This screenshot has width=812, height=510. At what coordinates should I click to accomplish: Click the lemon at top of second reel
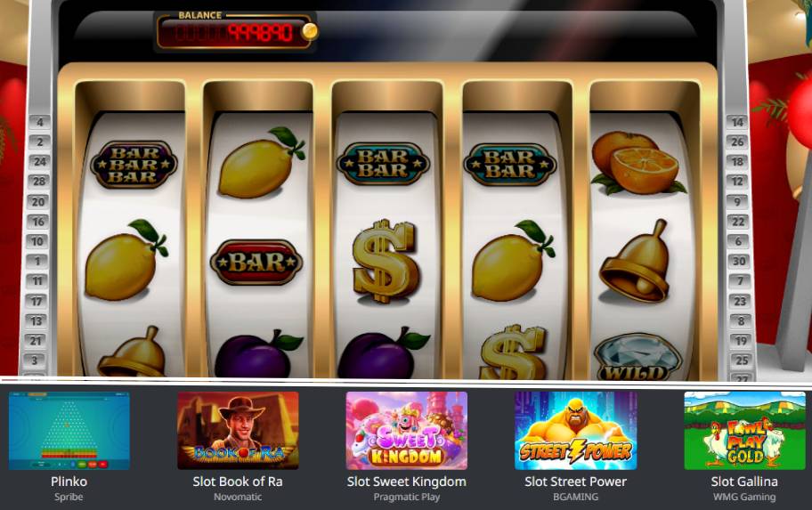coord(261,163)
